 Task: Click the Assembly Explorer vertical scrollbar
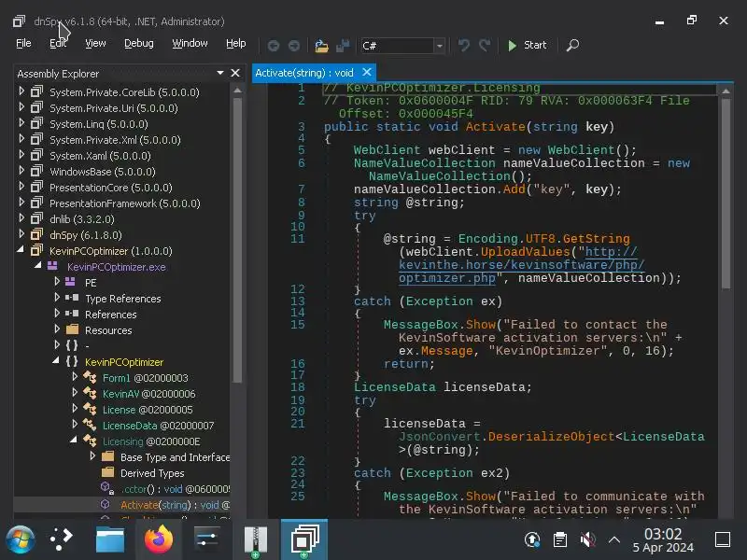pos(238,238)
